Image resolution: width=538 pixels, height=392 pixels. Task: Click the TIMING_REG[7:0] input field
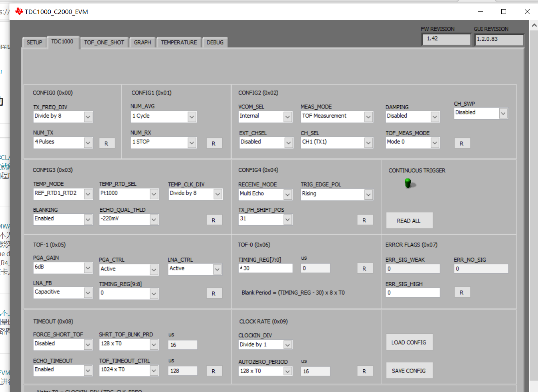[265, 268]
